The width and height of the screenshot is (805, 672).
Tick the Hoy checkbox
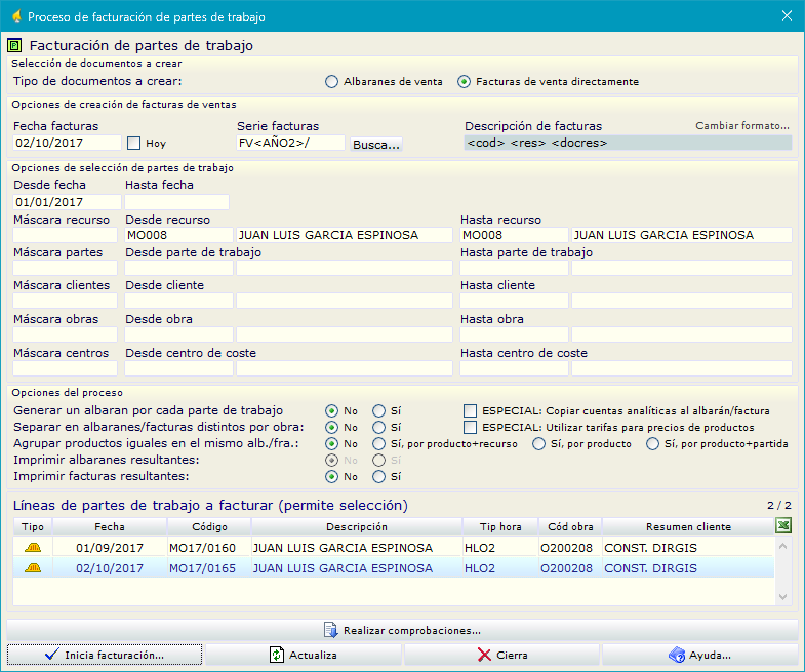tap(134, 143)
